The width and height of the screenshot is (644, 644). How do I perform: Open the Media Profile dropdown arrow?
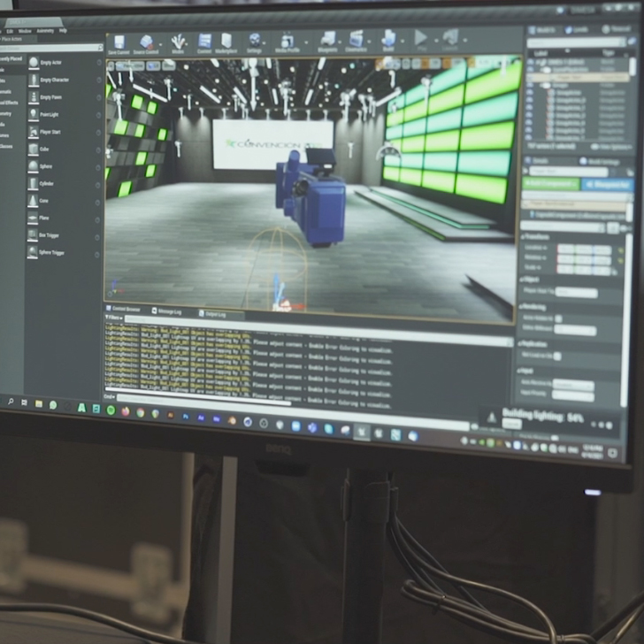(x=306, y=42)
